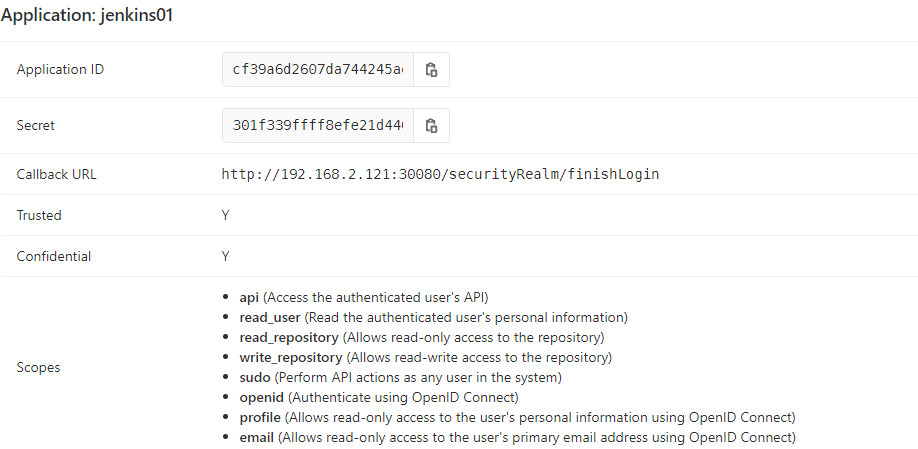The height and width of the screenshot is (449, 918).
Task: Click the read_repository scope entry
Action: tap(422, 338)
